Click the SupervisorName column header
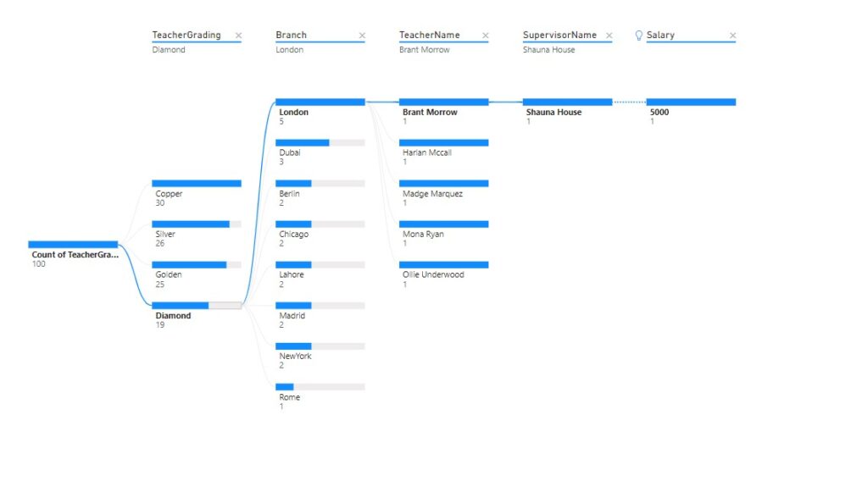The height and width of the screenshot is (487, 868). 559,35
